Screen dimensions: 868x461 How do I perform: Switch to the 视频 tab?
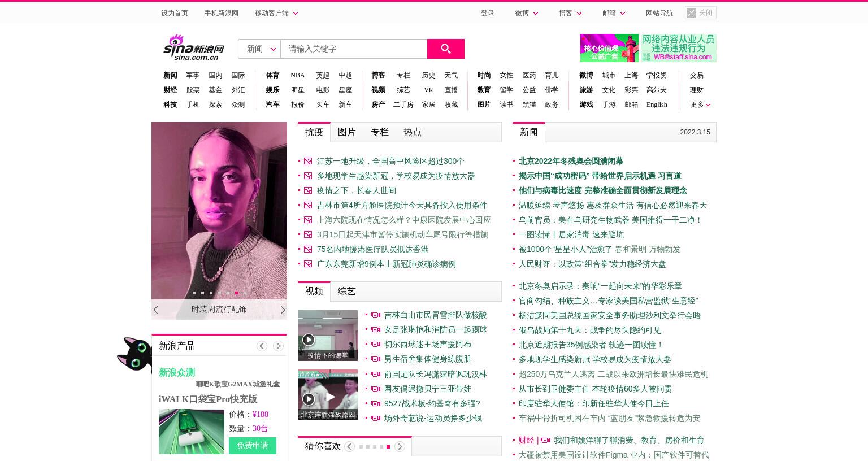click(314, 292)
